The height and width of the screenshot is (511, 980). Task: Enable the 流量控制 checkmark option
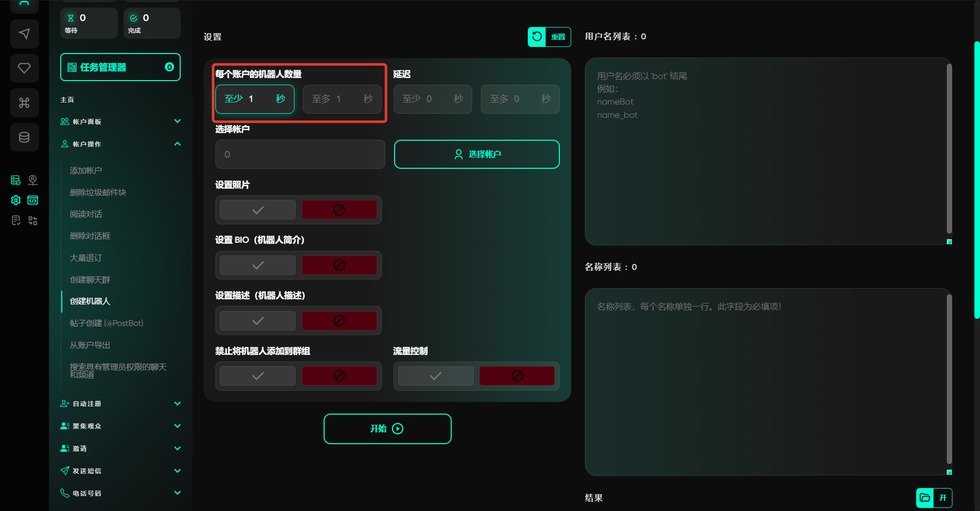pyautogui.click(x=435, y=376)
